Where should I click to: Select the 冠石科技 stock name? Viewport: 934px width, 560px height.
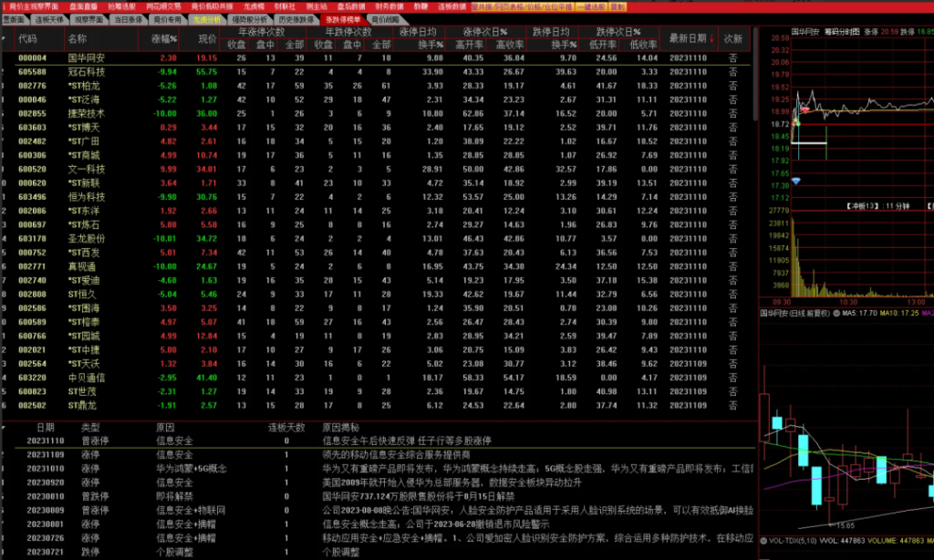tap(82, 71)
